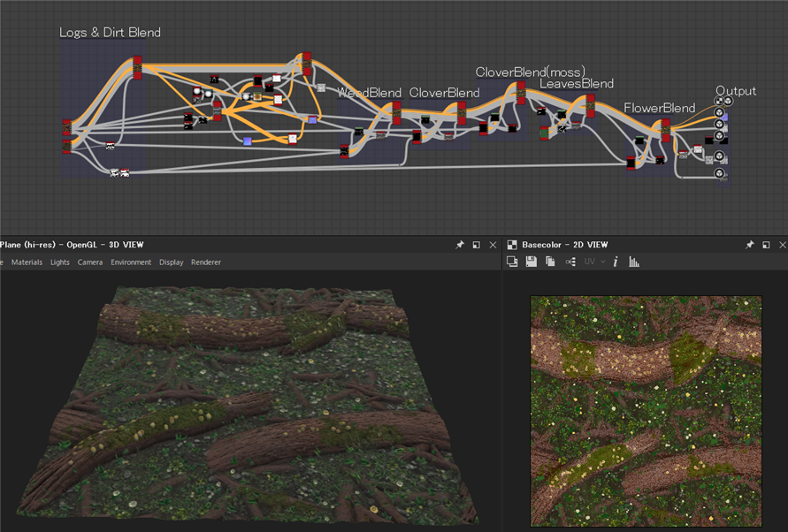Pin the Basecolor 2D view panel
788x532 pixels.
(x=749, y=245)
